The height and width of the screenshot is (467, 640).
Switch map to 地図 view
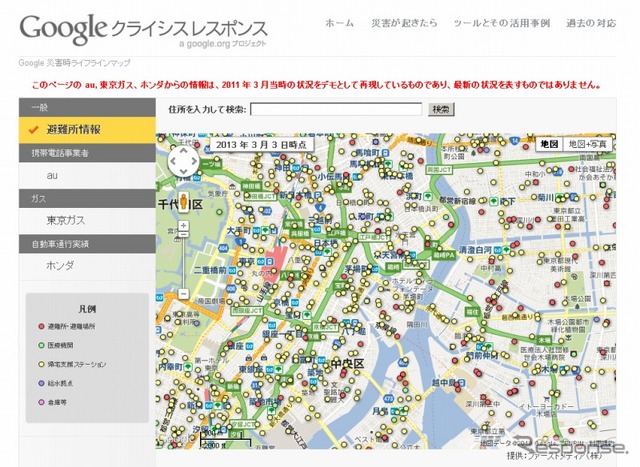click(549, 144)
